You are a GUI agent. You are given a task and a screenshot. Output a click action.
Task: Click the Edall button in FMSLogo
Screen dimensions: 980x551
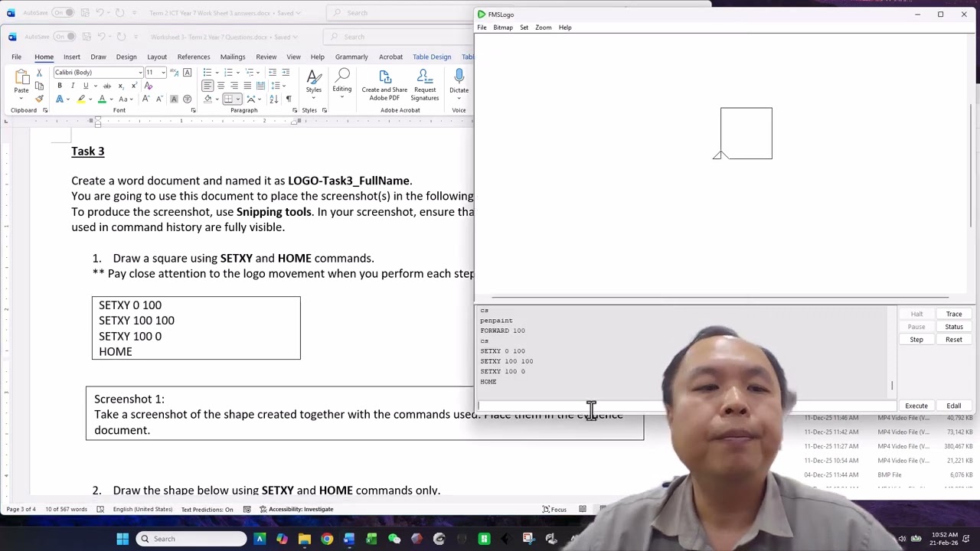click(954, 406)
